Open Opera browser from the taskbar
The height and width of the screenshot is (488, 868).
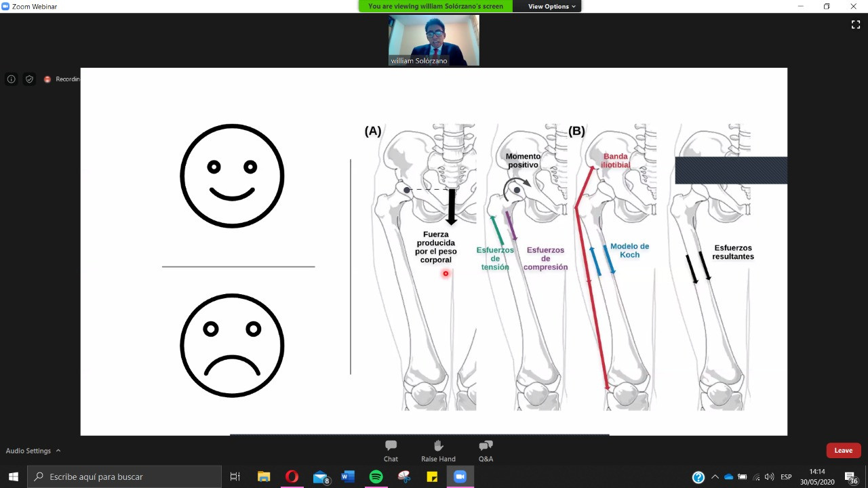pos(292,476)
